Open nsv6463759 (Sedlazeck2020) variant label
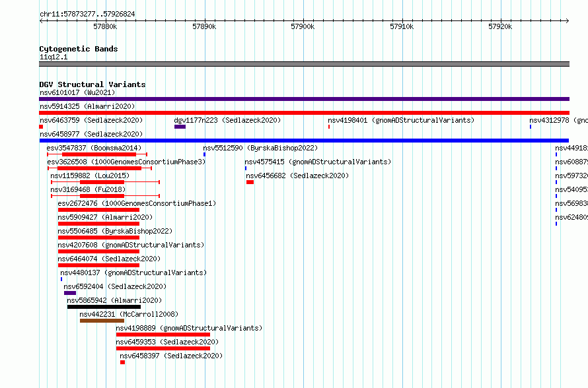 coord(91,120)
